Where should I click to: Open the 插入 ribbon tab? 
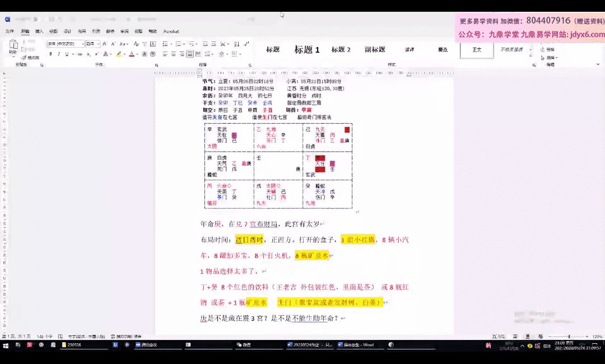tap(39, 31)
